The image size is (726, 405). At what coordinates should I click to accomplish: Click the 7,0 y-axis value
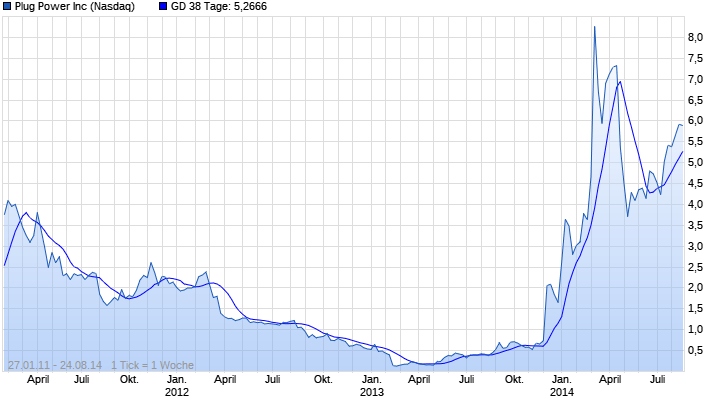[695, 80]
